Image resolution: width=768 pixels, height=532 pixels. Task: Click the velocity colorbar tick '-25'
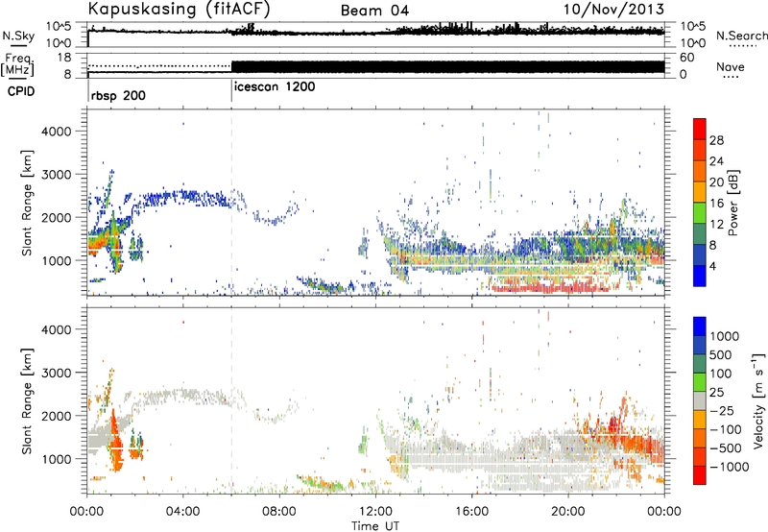(724, 411)
